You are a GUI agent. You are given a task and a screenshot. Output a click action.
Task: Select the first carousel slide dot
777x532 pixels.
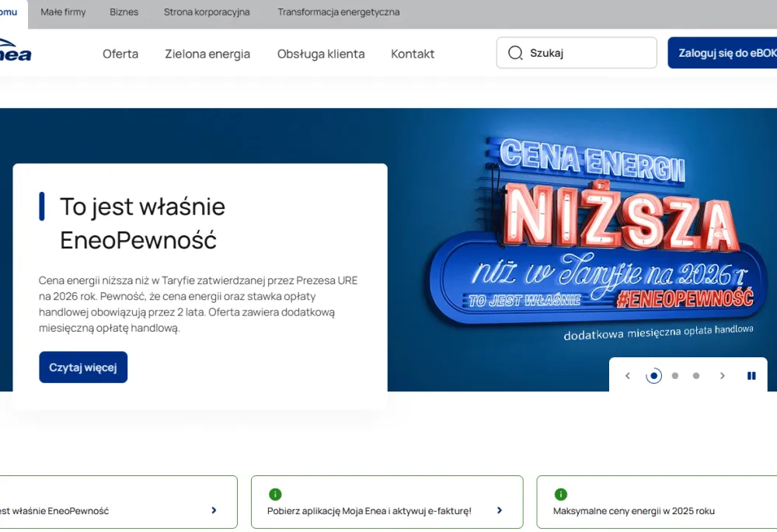click(x=654, y=376)
